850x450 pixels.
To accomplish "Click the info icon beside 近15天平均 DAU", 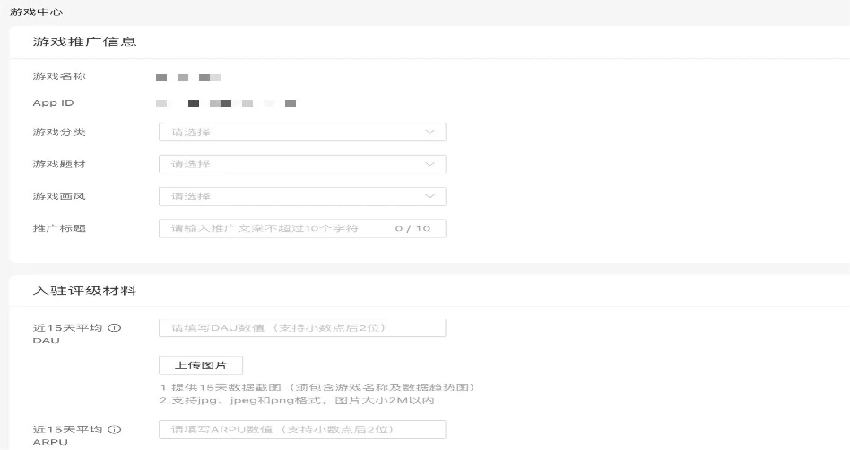I will (x=114, y=328).
